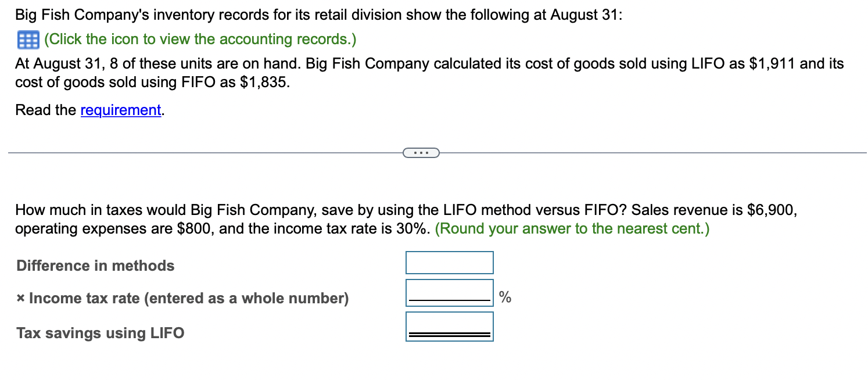Screen dimensions: 868x380
Task: Click the Read the requirement sentence
Action: click(87, 110)
